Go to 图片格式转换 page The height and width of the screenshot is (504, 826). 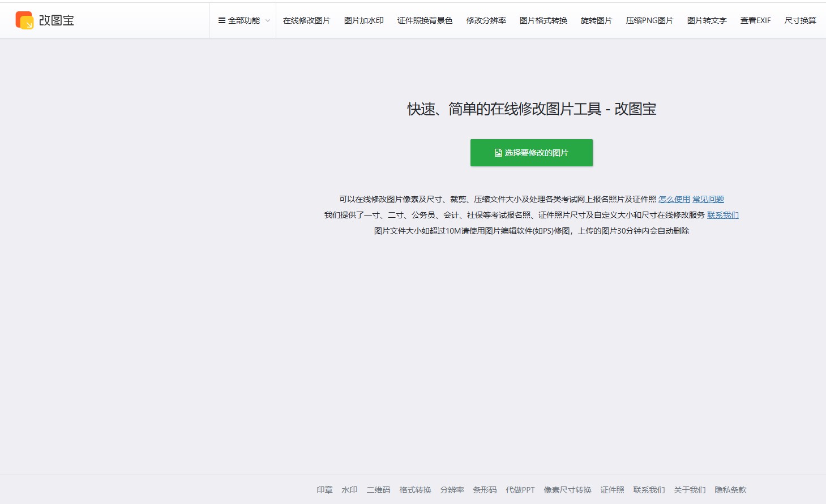543,20
